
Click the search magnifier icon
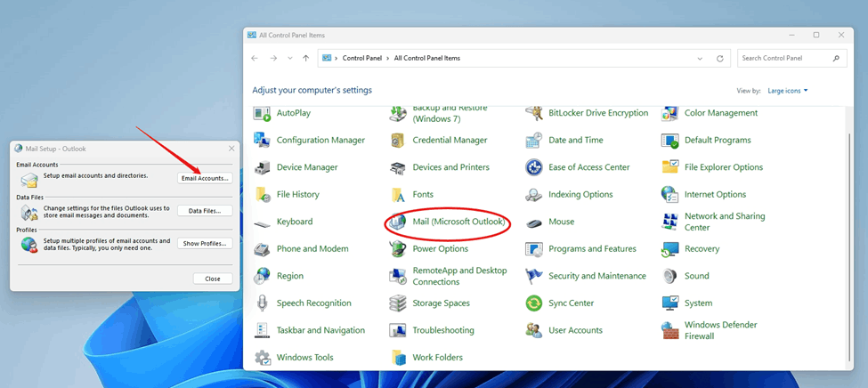click(836, 58)
